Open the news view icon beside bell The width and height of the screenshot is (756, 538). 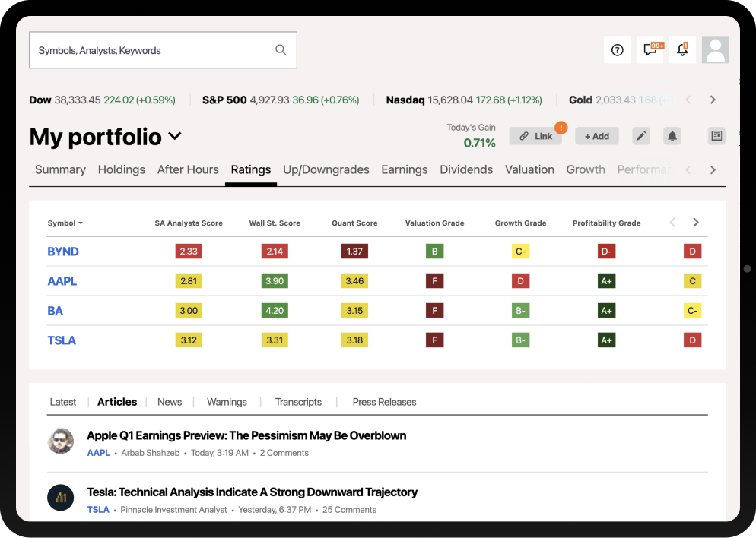(716, 136)
